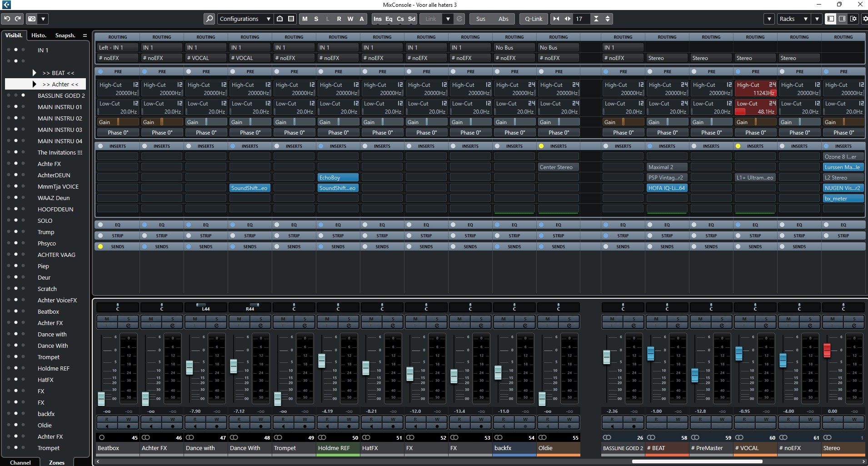Click the red Stereo channel fader
This screenshot has width=868, height=466.
827,350
